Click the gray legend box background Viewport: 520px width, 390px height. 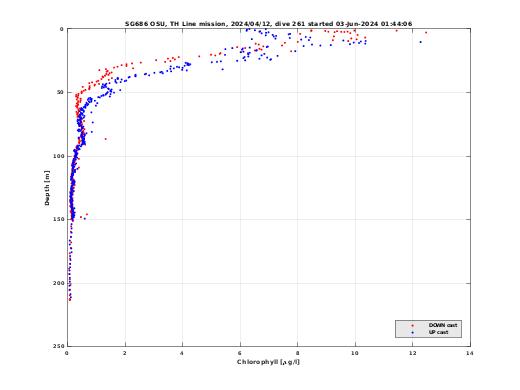pyautogui.click(x=428, y=329)
